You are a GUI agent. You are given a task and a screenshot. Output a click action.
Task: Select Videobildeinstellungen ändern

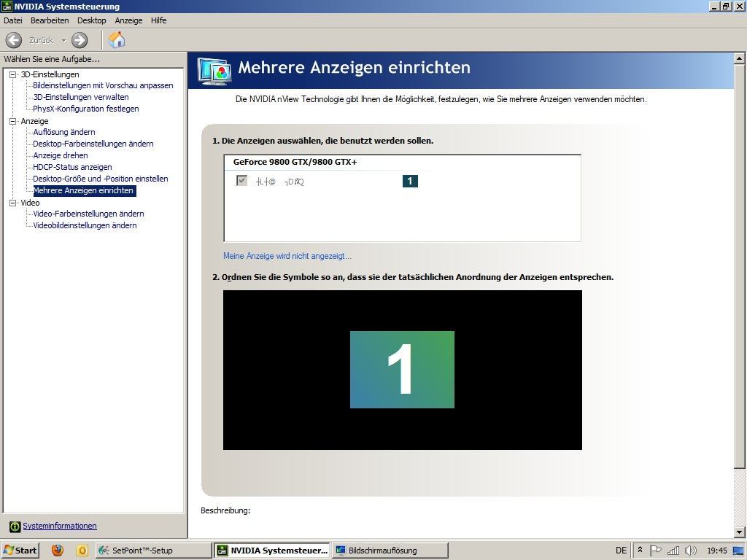[85, 225]
